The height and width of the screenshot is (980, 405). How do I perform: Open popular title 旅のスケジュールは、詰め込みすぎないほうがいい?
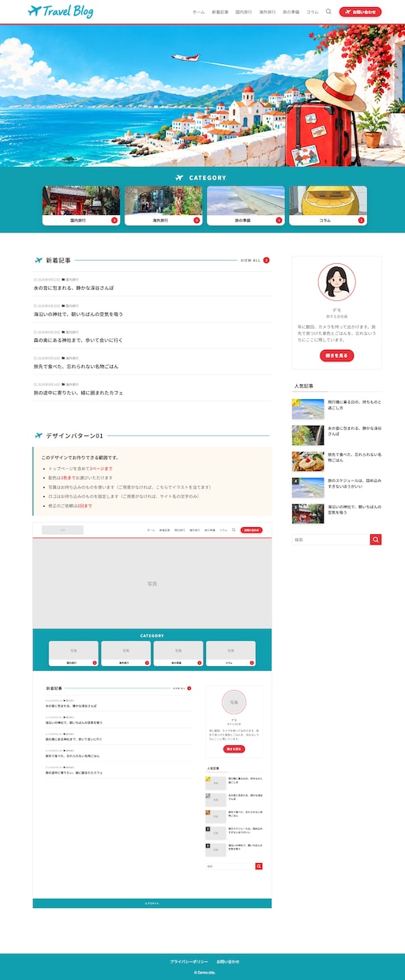[354, 483]
